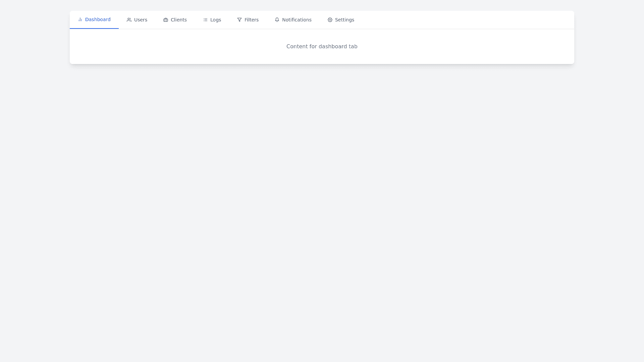
Task: Switch to the Users tab
Action: [x=141, y=20]
